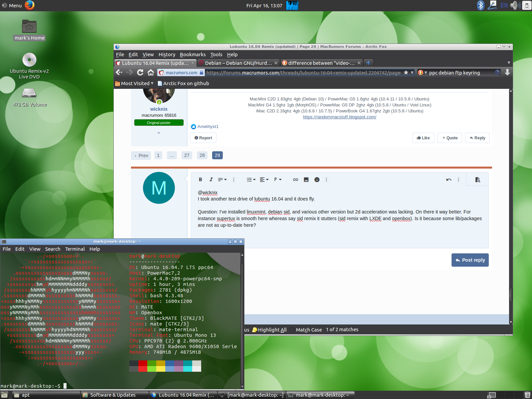Open the paragraph format dropdown
The height and width of the screenshot is (399, 532).
[278, 180]
